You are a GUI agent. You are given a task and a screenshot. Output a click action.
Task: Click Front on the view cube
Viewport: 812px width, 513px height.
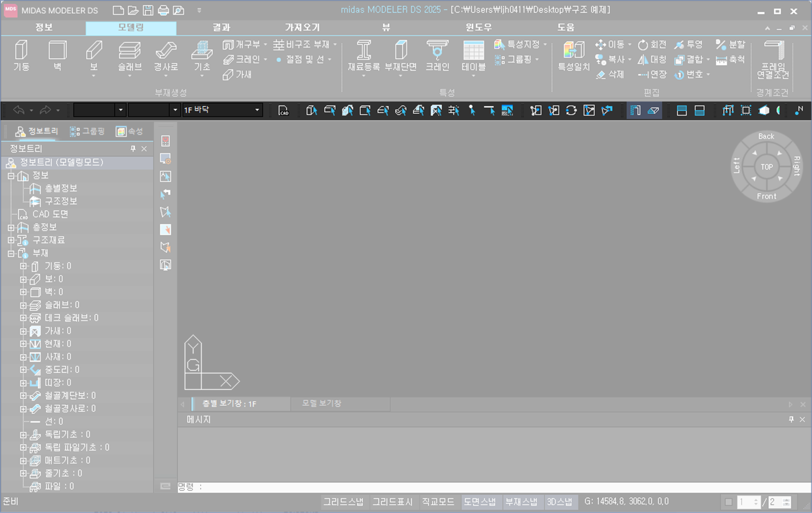[x=766, y=196]
